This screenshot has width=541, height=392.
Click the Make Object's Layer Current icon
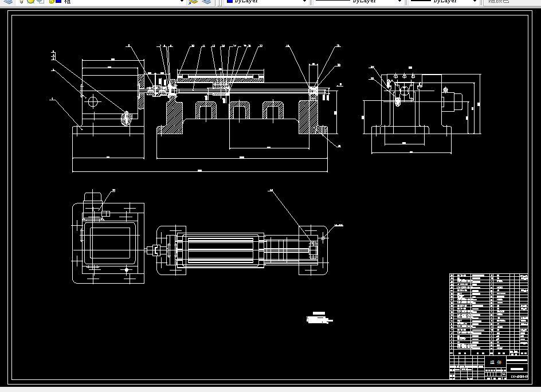[x=193, y=1]
